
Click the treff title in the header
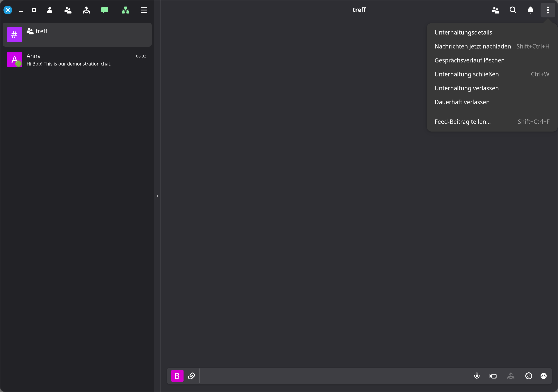[x=359, y=10]
